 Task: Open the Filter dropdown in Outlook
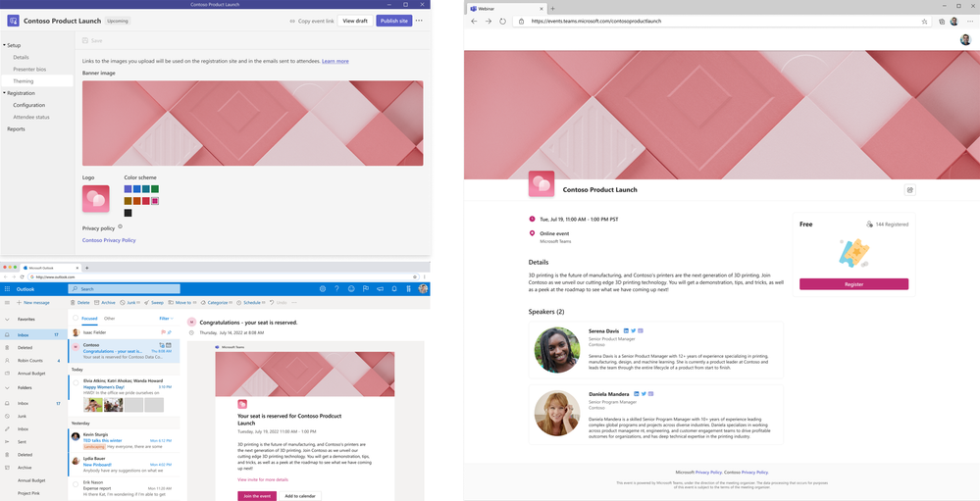pyautogui.click(x=166, y=318)
